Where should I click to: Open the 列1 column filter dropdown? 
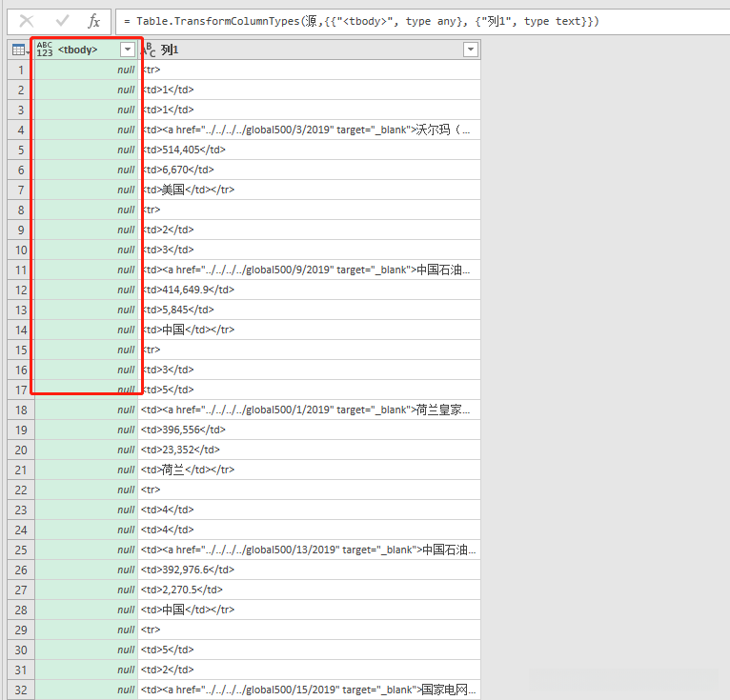click(471, 50)
